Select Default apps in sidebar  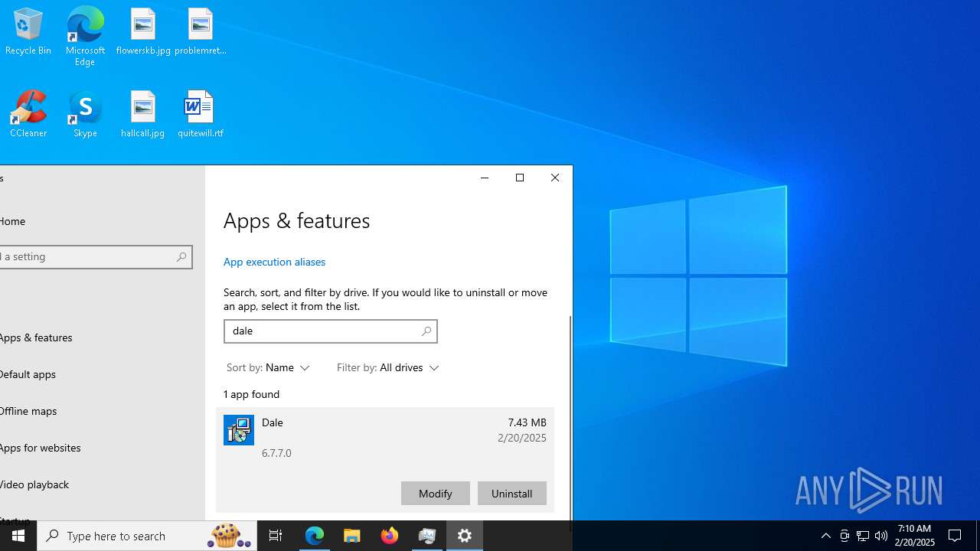click(28, 374)
